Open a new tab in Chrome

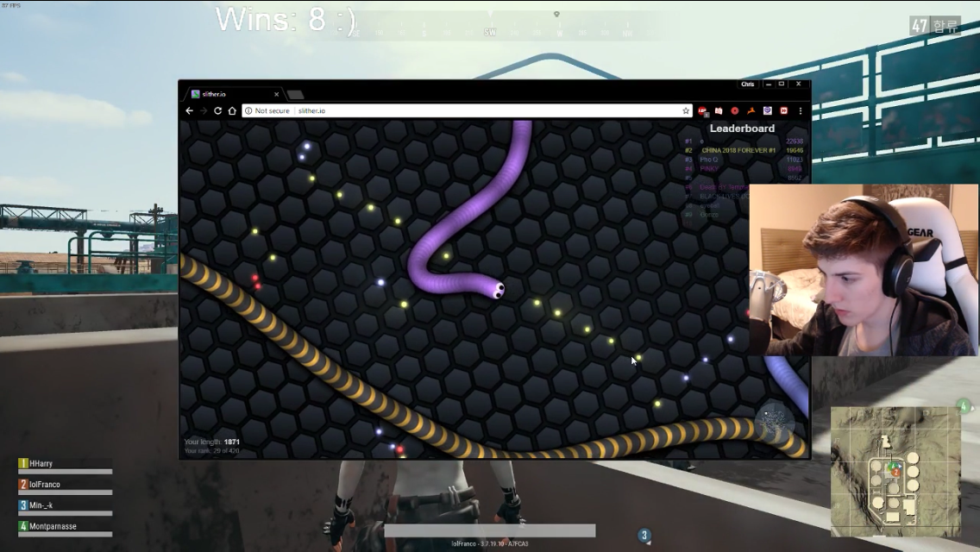coord(296,95)
